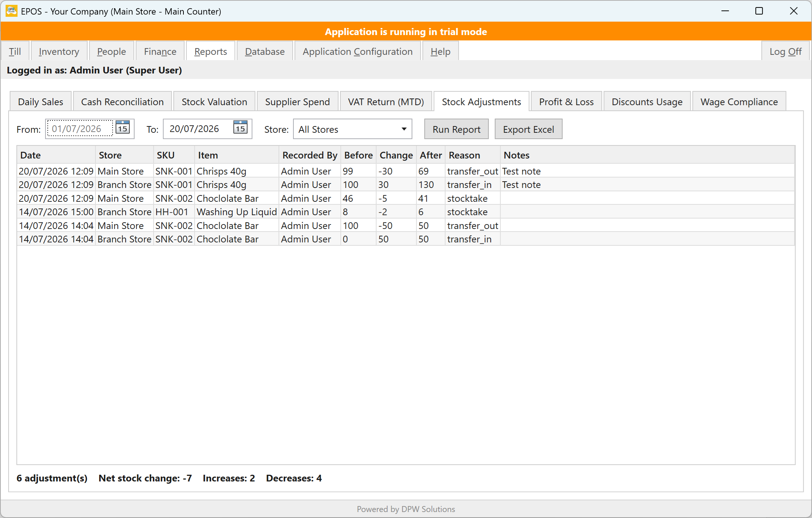The image size is (812, 518).
Task: Open the From date calendar picker
Action: pos(123,128)
